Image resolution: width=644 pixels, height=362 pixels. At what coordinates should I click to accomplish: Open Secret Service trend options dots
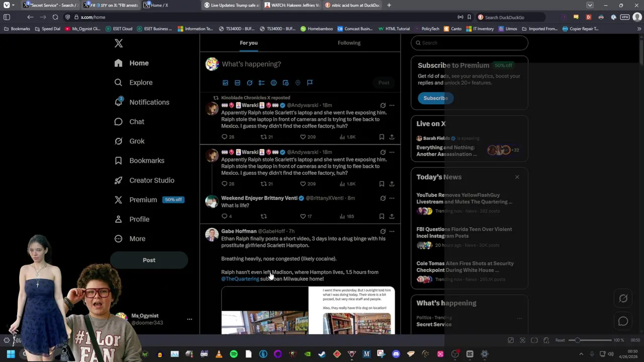519,318
